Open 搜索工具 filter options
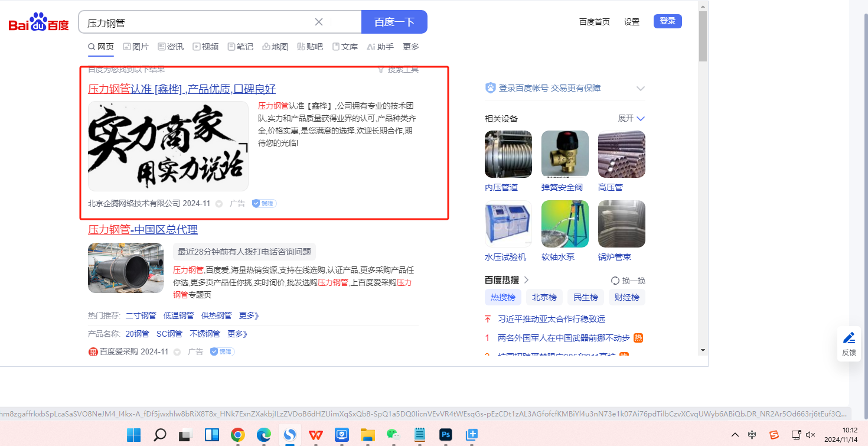Image resolution: width=868 pixels, height=446 pixels. click(x=398, y=69)
